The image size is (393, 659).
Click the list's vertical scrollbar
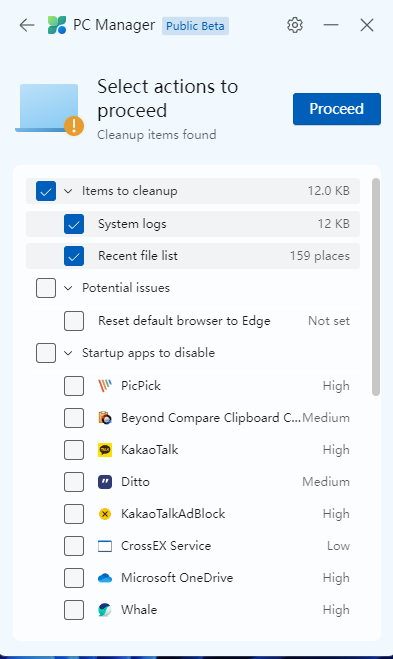376,287
